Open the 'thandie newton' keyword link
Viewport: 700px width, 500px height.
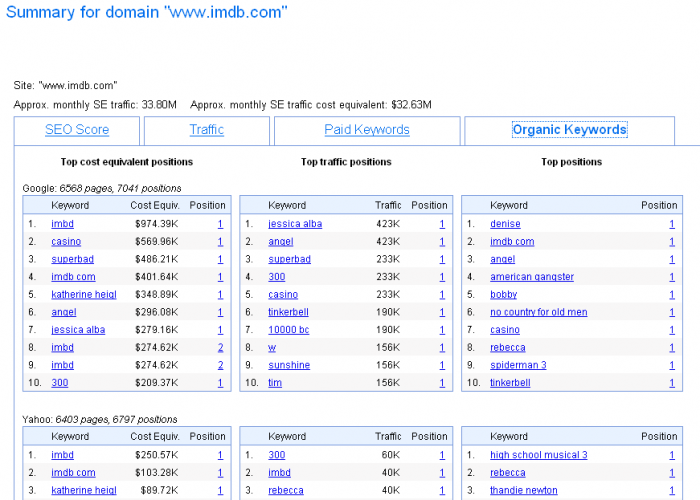[x=524, y=490]
